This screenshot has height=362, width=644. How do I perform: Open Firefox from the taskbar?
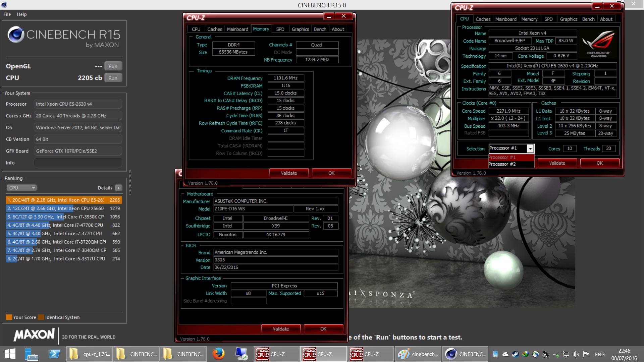click(x=218, y=354)
